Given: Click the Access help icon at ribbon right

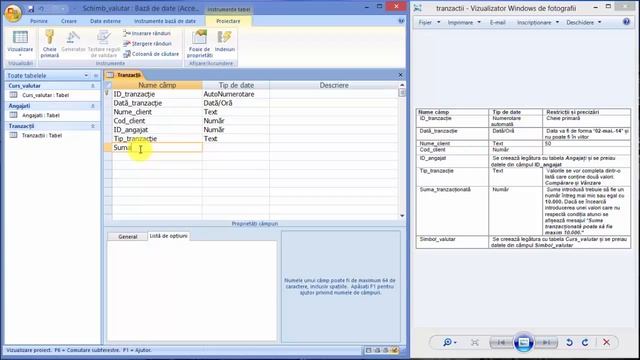Looking at the screenshot, I should [401, 21].
